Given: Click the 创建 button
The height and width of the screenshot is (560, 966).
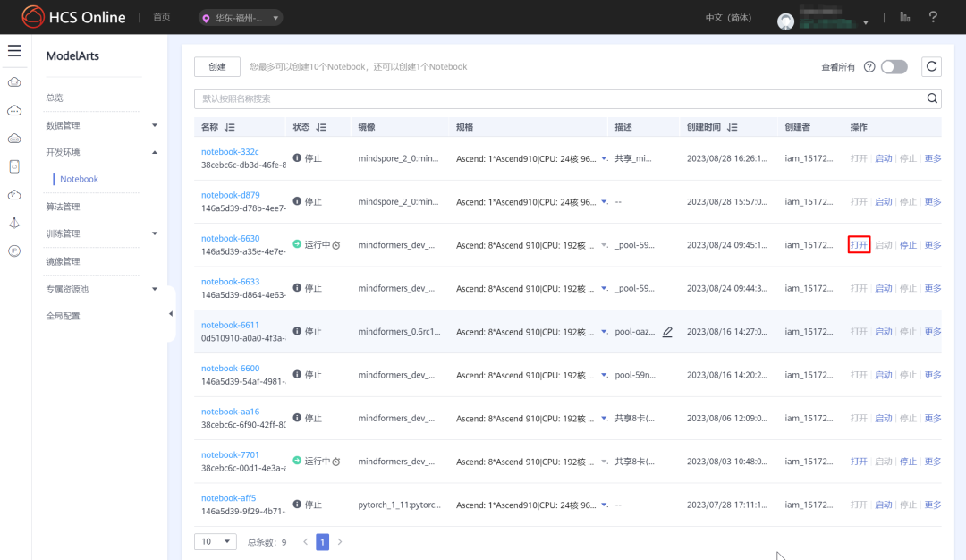Looking at the screenshot, I should [x=216, y=66].
